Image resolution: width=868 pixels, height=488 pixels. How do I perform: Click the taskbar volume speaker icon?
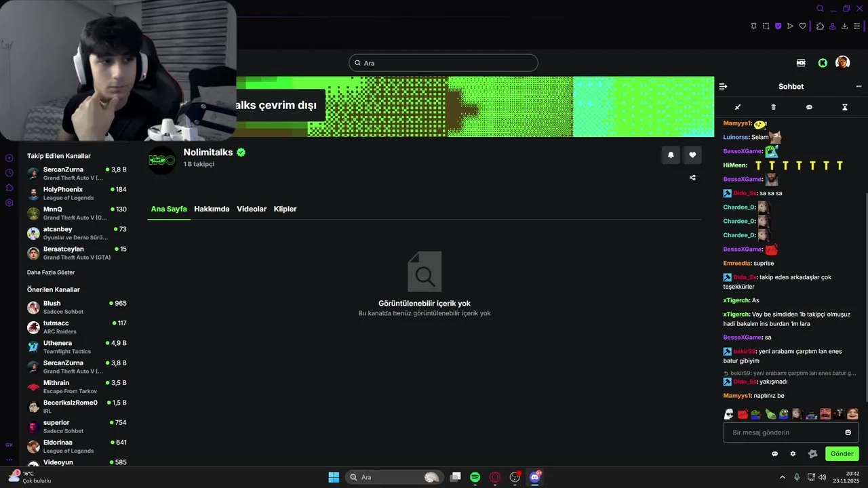coord(823,477)
